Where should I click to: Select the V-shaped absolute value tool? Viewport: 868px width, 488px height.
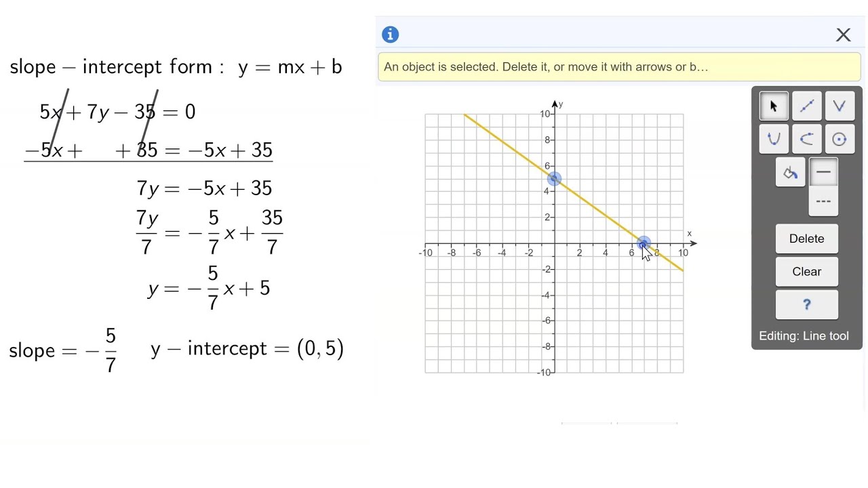coord(839,106)
